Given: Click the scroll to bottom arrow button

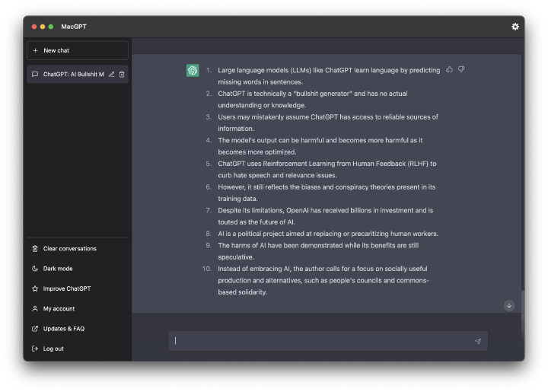Looking at the screenshot, I should pyautogui.click(x=509, y=306).
